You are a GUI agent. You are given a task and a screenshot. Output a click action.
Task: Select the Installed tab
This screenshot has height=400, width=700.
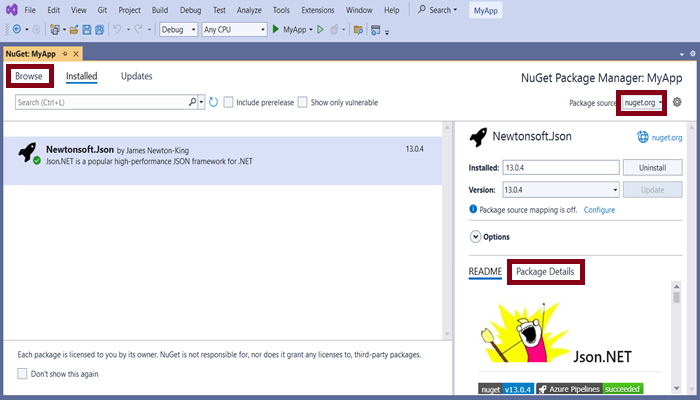click(82, 76)
